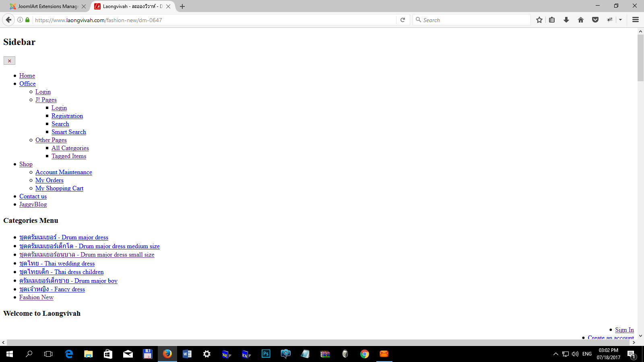The image size is (644, 362).
Task: Open the Contact us link
Action: coord(33,196)
